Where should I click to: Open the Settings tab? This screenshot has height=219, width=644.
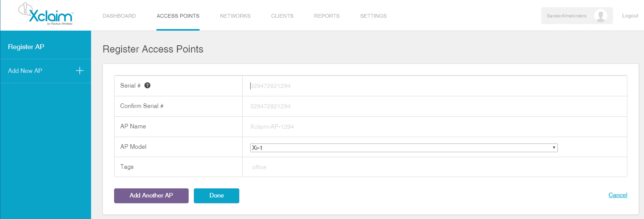[373, 16]
